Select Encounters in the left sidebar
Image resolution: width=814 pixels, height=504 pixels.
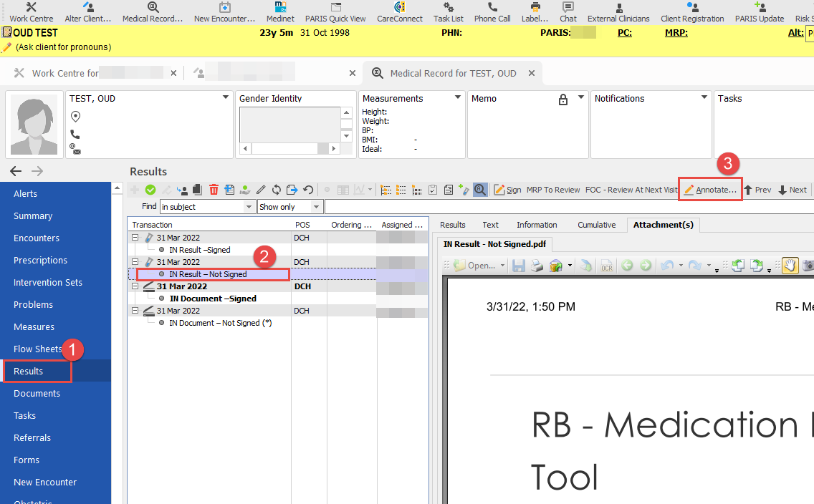click(x=37, y=238)
